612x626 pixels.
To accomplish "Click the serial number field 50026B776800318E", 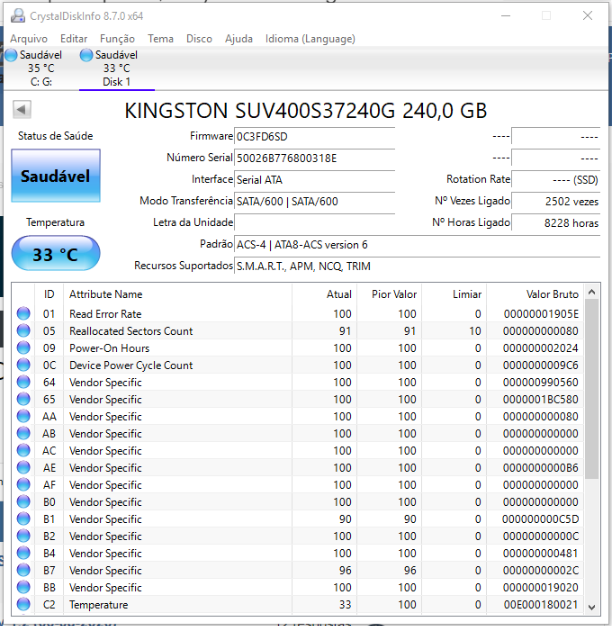I will point(315,158).
